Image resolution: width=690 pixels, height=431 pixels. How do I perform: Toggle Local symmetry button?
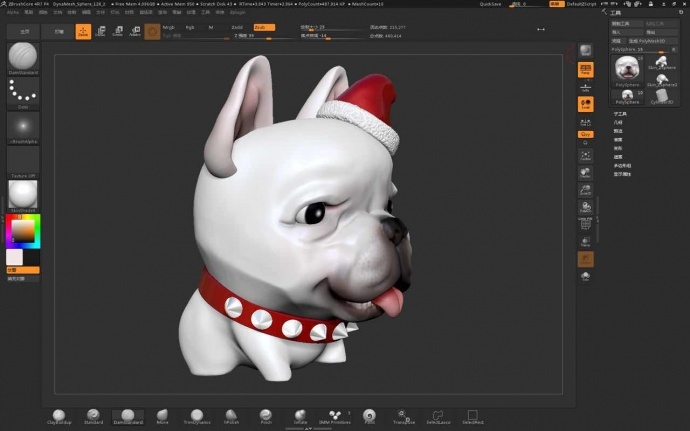[585, 104]
